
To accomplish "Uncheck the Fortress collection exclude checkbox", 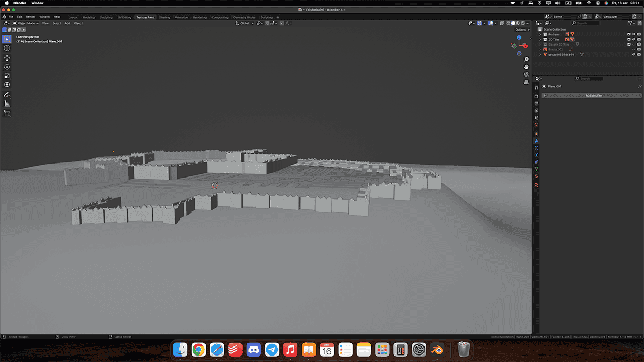I will 628,34.
